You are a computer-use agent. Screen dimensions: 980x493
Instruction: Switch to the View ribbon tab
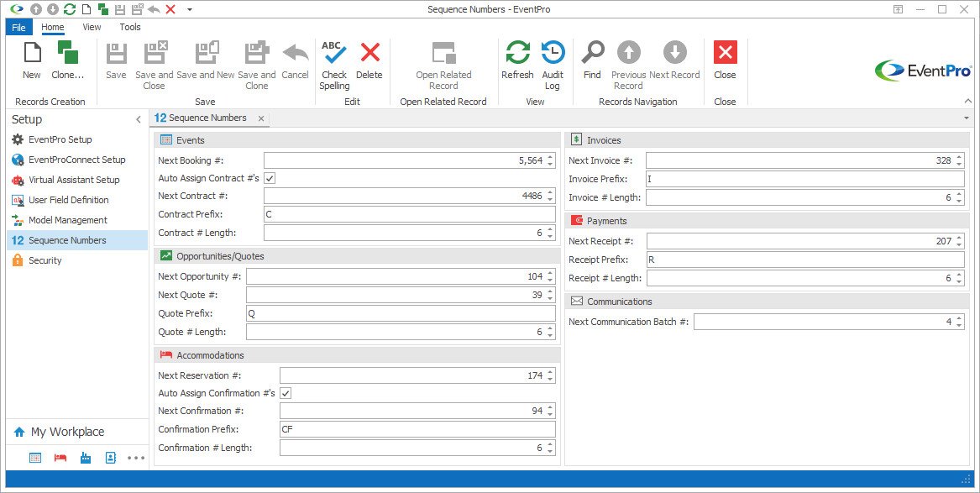pos(92,27)
